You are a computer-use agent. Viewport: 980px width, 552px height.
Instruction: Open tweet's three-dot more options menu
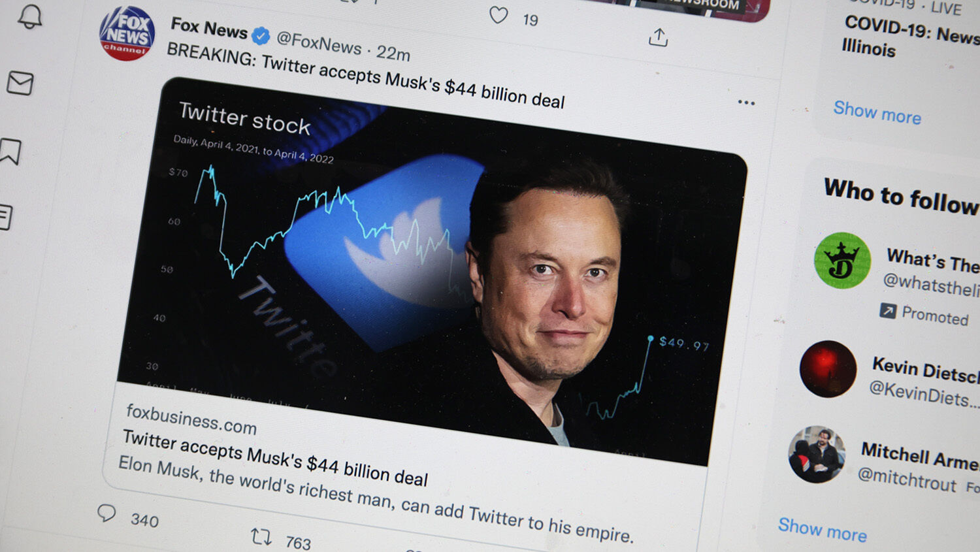tap(746, 103)
